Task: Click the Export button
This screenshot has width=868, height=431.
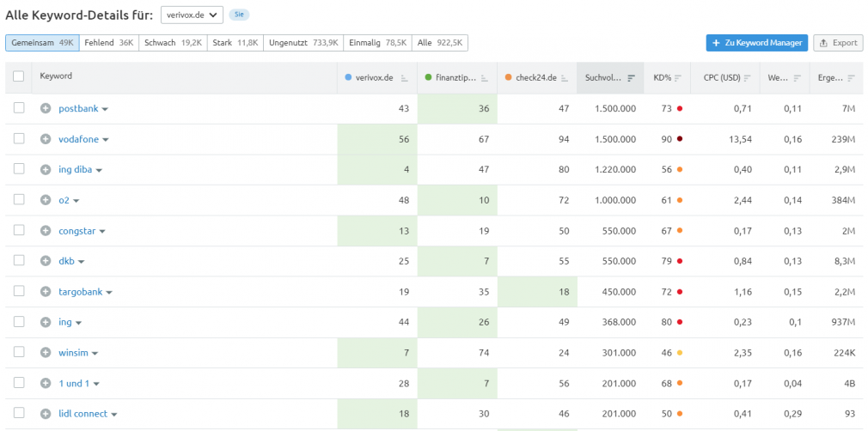Action: click(838, 43)
